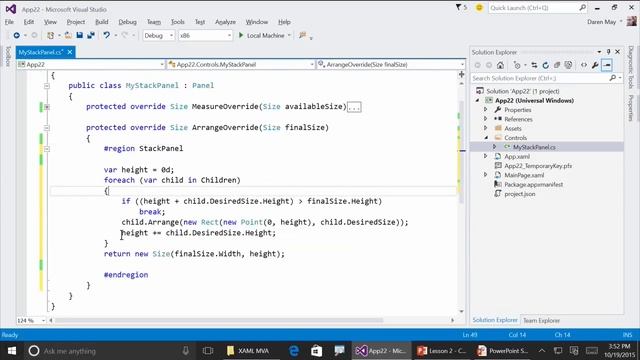Click the user account avatar picture
Image resolution: width=640 pixels, height=360 pixels.
pos(632,22)
